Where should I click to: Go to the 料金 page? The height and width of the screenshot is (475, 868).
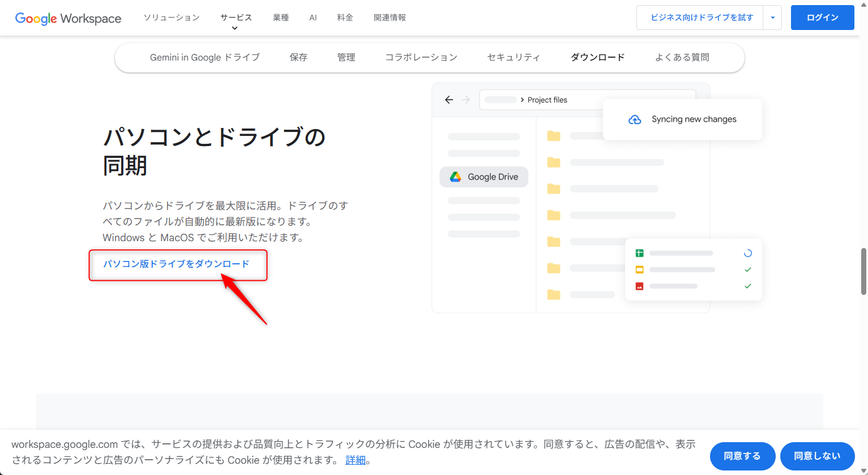pos(345,18)
